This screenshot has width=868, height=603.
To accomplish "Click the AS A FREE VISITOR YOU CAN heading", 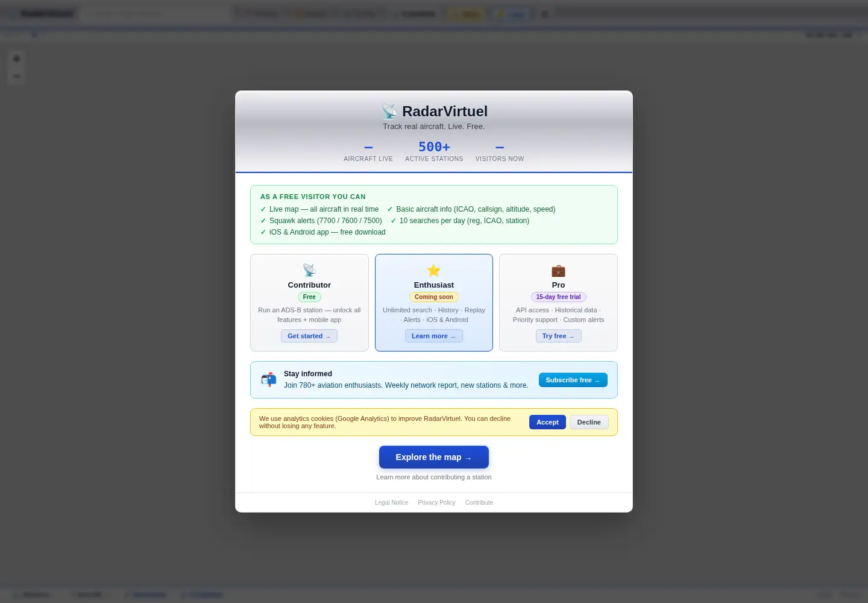I will (x=313, y=197).
